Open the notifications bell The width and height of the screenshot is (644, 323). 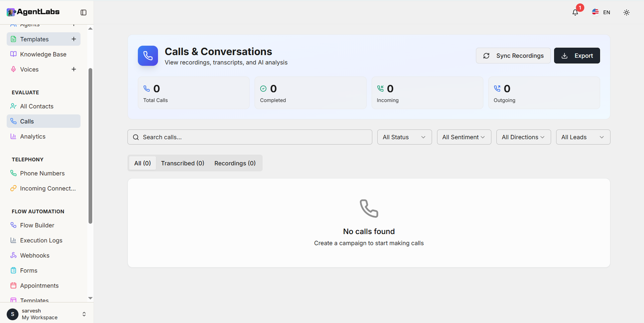(x=575, y=12)
